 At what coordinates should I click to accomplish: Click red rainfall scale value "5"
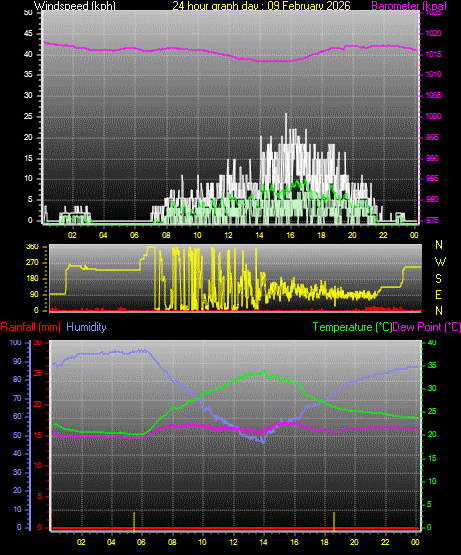click(x=39, y=497)
